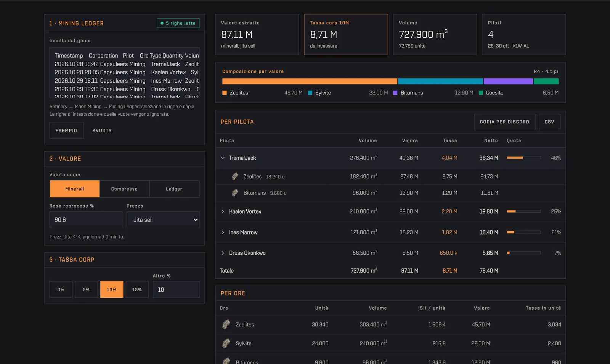Image resolution: width=610 pixels, height=364 pixels.
Task: Export the pilot table as CSV
Action: [549, 121]
